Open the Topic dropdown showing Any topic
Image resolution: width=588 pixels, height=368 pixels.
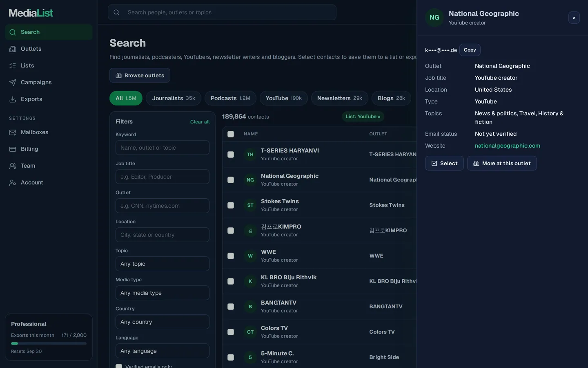pos(163,264)
